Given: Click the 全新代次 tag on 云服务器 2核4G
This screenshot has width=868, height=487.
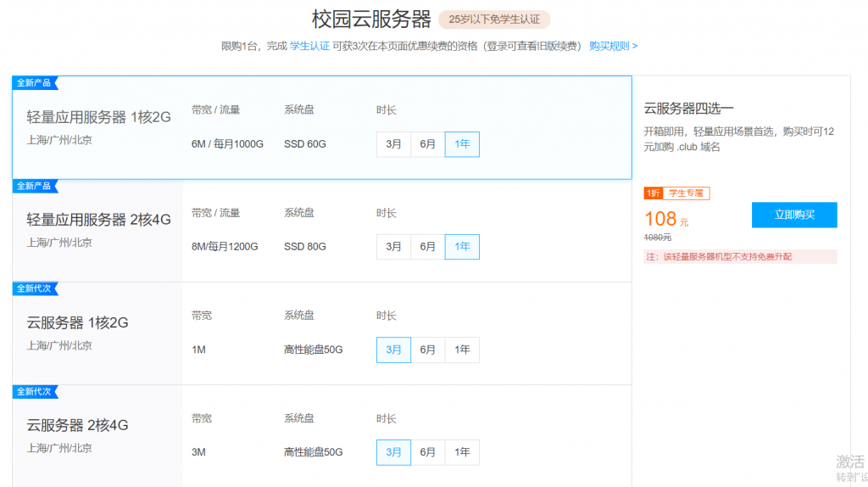Looking at the screenshot, I should (34, 391).
